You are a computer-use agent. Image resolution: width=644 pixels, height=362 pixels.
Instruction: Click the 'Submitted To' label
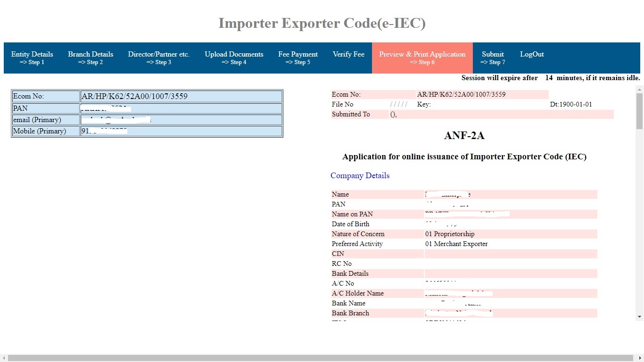(x=351, y=114)
